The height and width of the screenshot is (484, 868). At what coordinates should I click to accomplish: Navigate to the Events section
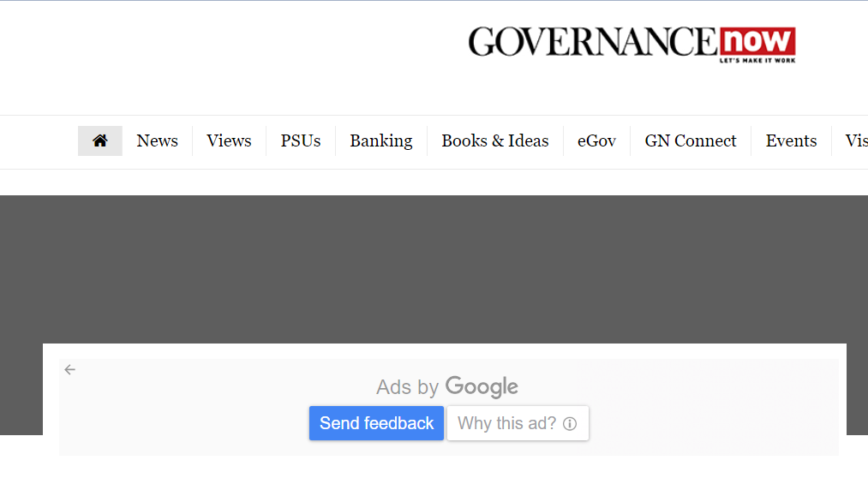[x=791, y=141]
